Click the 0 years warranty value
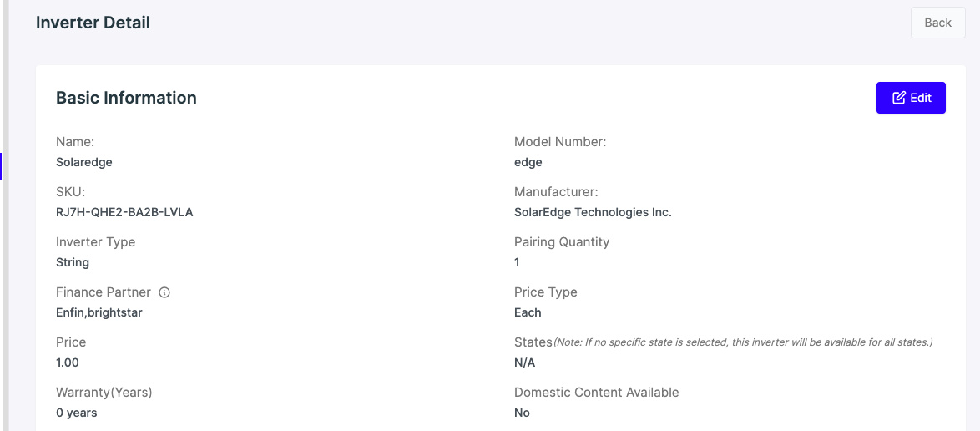 point(76,413)
